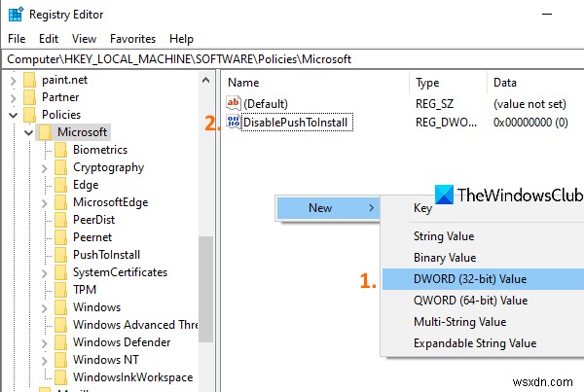Screen dimensions: 584x392
Task: Click the tree scrollbar up arrow
Action: 205,80
